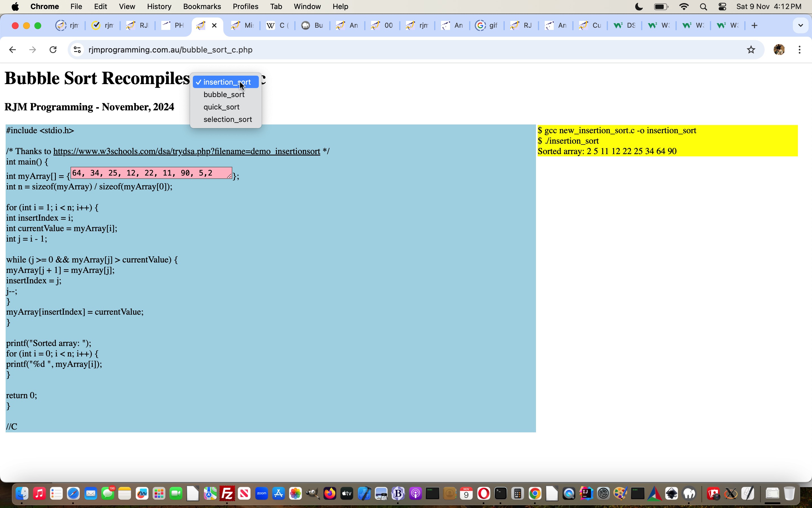The image size is (812, 508).
Task: Open Freeform from the Dock
Action: (142, 494)
